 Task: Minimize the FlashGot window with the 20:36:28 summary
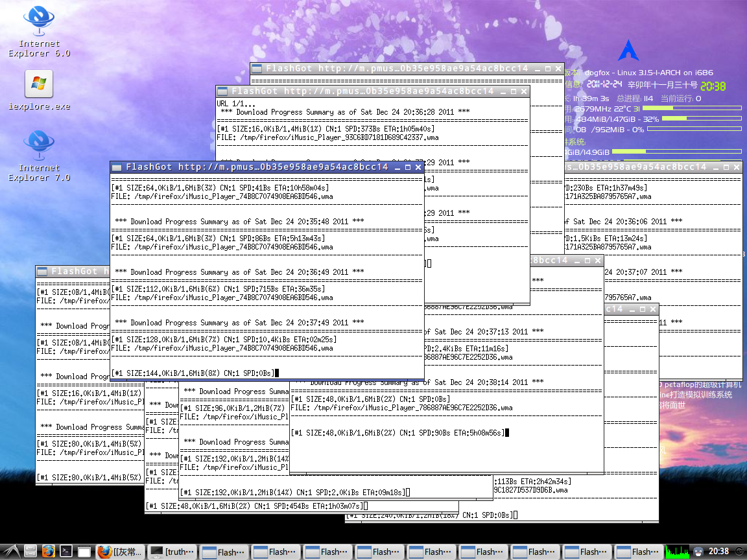tap(503, 91)
